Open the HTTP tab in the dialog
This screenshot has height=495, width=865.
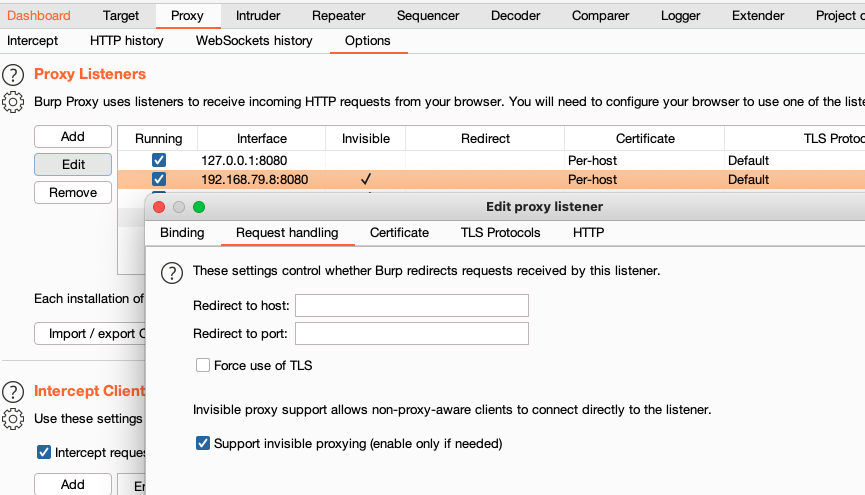pos(589,233)
